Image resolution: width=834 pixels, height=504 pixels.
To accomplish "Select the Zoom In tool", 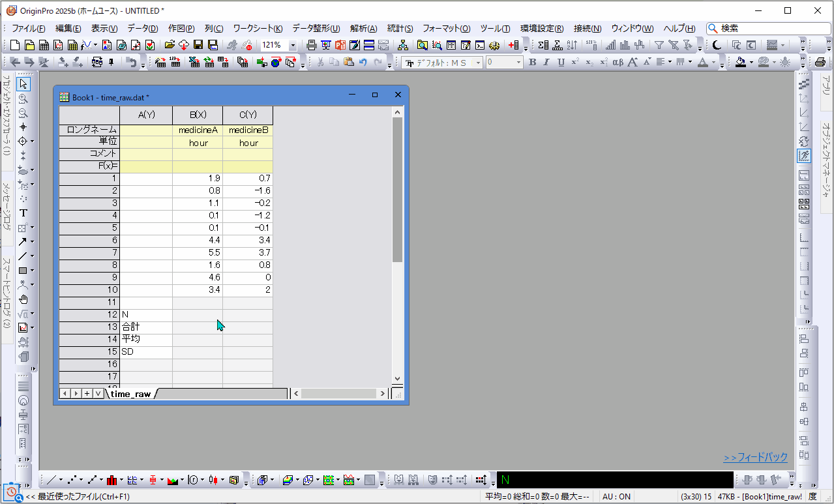I will click(x=23, y=98).
